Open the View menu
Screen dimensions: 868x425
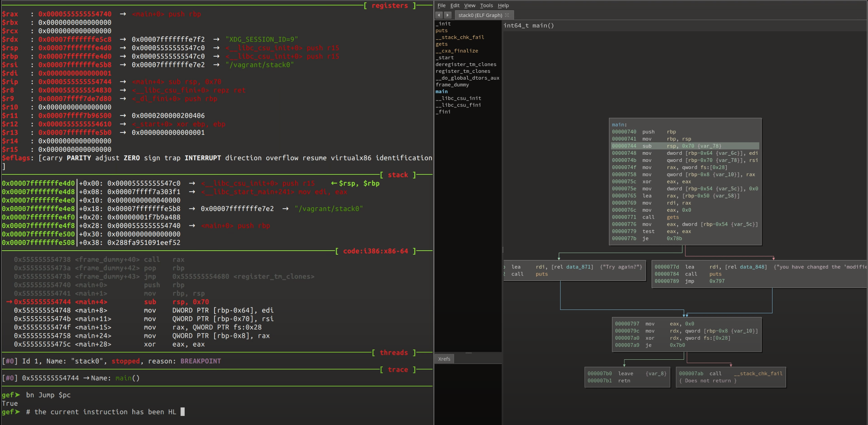click(x=470, y=5)
